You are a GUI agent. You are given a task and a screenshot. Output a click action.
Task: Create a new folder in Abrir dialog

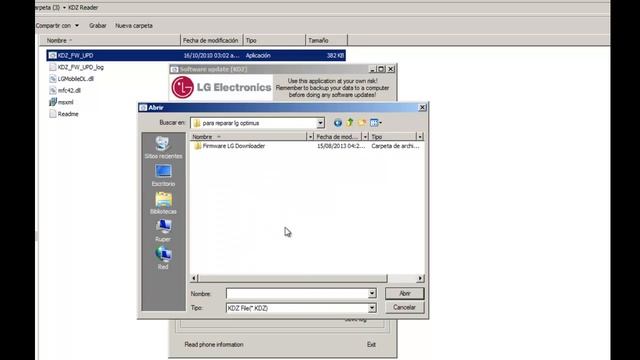click(362, 122)
